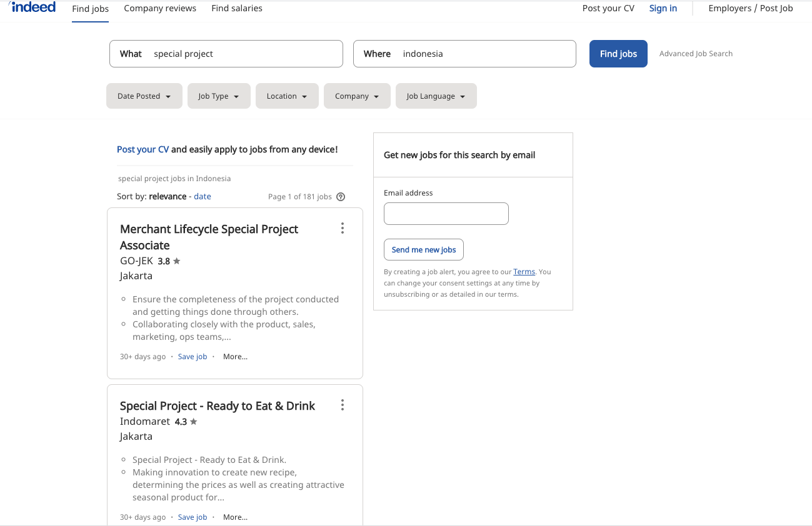Show More for GO-JEK job
812x526 pixels.
click(x=235, y=357)
